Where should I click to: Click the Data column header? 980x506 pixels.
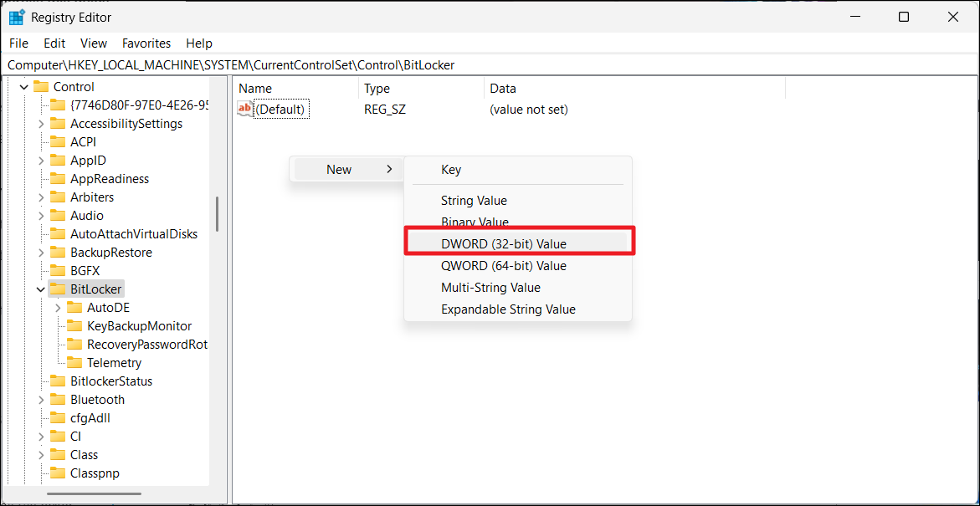[x=634, y=89]
